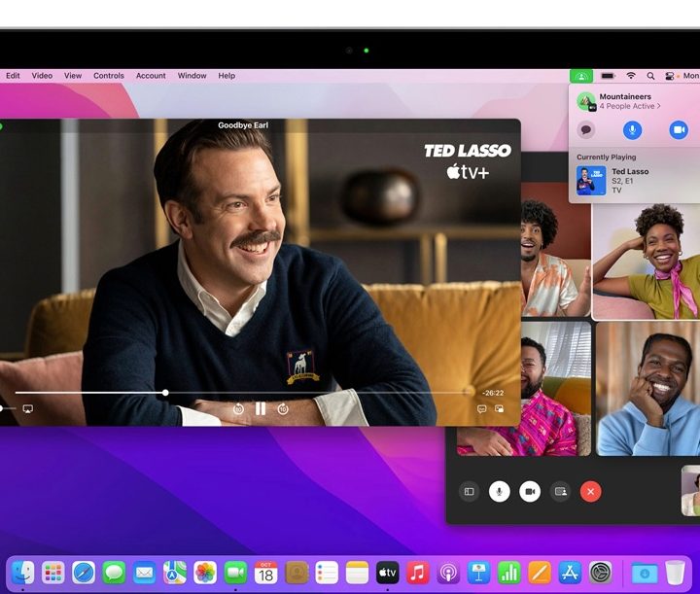Open App Store from the Dock

coord(570,573)
